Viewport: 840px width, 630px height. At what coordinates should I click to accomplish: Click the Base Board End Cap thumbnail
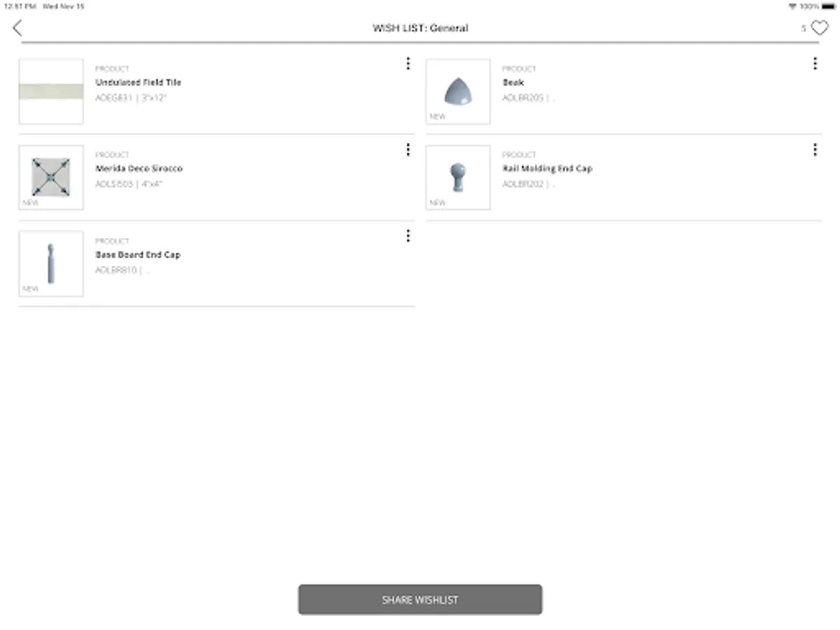50,263
